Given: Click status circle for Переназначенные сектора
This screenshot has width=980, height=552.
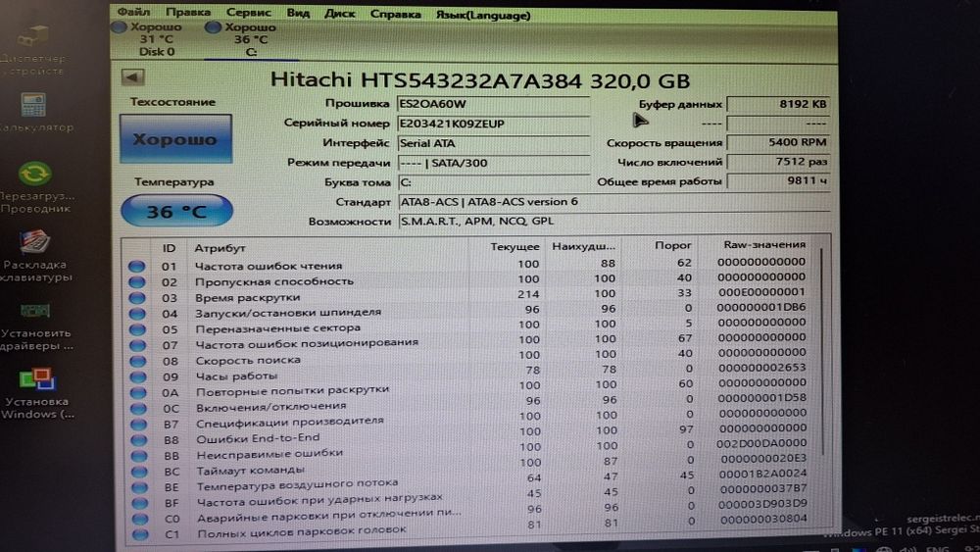Looking at the screenshot, I should tap(137, 328).
